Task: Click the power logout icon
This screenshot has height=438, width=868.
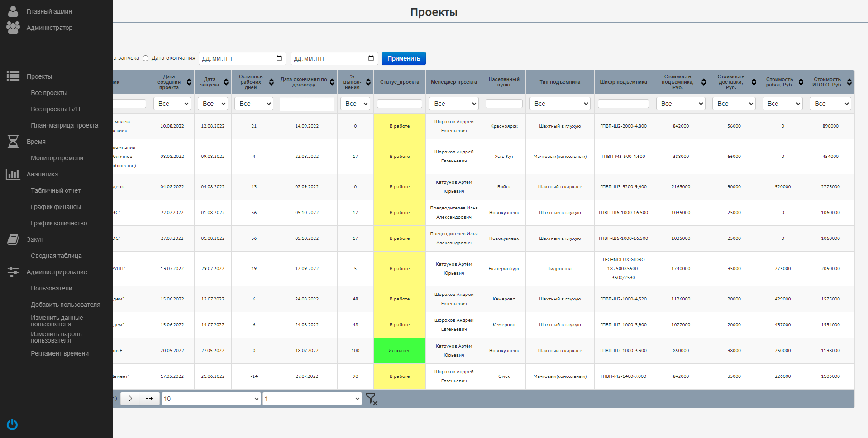Action: pyautogui.click(x=12, y=424)
